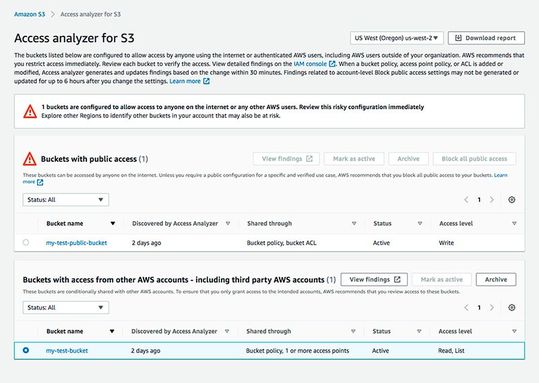Screen dimensions: 539x383
Task: Open table settings gear for other accounts table
Action: [x=512, y=308]
